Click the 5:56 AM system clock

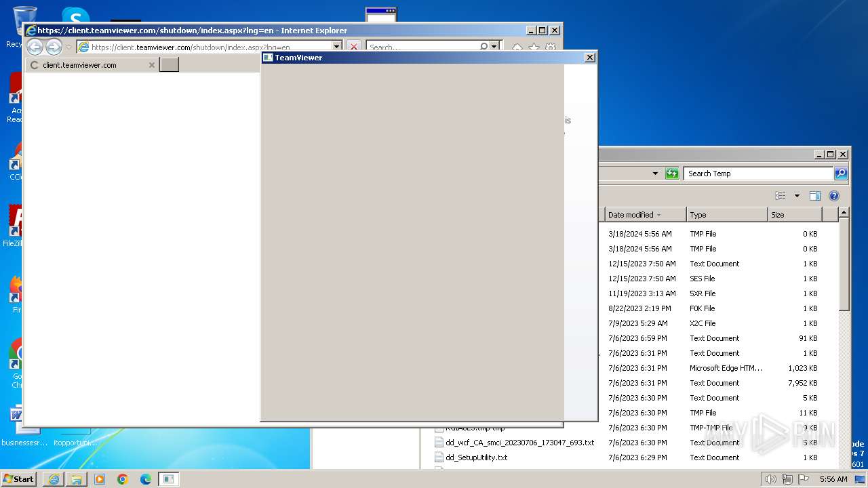point(833,479)
